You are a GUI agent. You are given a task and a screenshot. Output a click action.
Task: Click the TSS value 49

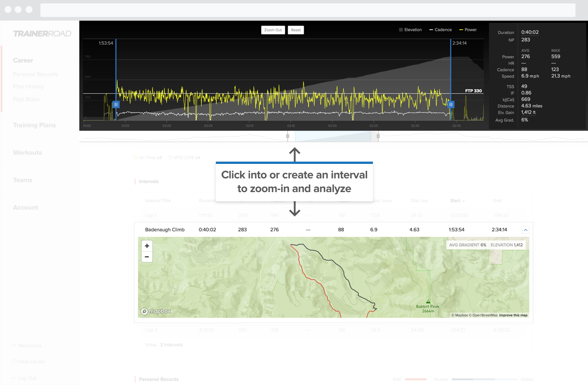click(524, 87)
